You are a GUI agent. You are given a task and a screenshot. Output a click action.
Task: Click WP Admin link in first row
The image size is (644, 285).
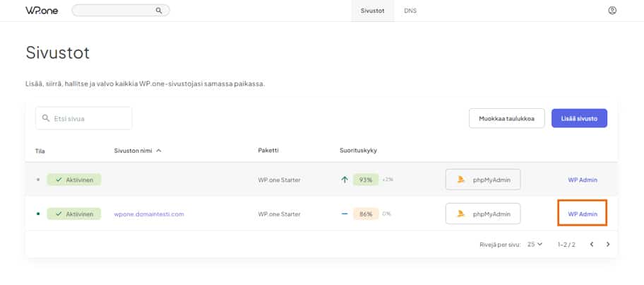pyautogui.click(x=583, y=180)
